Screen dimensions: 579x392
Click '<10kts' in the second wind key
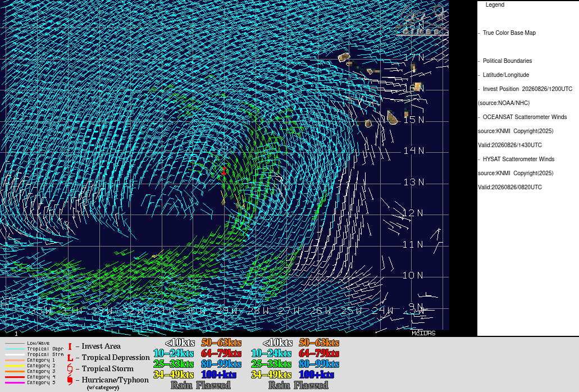(x=277, y=343)
